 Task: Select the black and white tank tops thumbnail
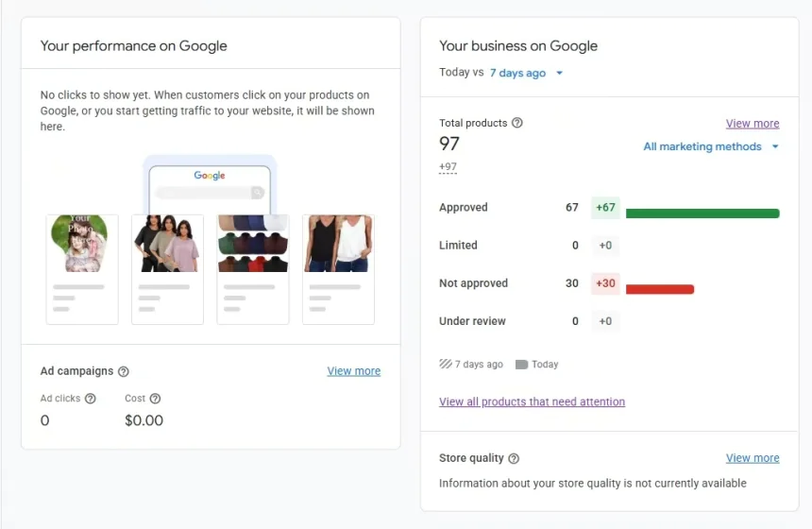coord(338,244)
